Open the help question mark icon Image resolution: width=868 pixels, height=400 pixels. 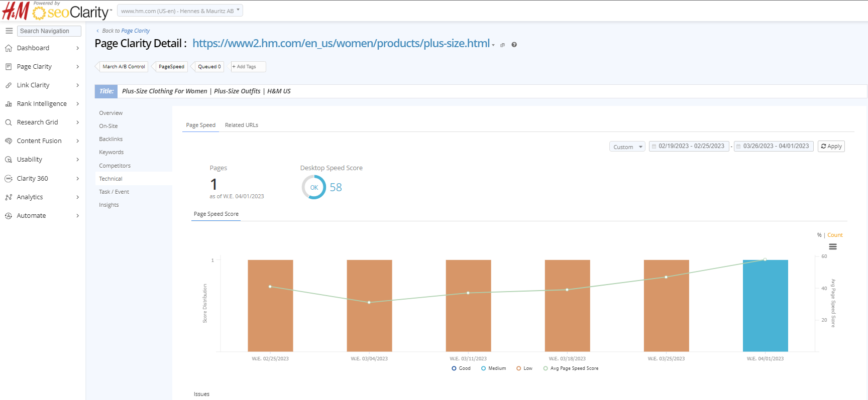(x=514, y=45)
